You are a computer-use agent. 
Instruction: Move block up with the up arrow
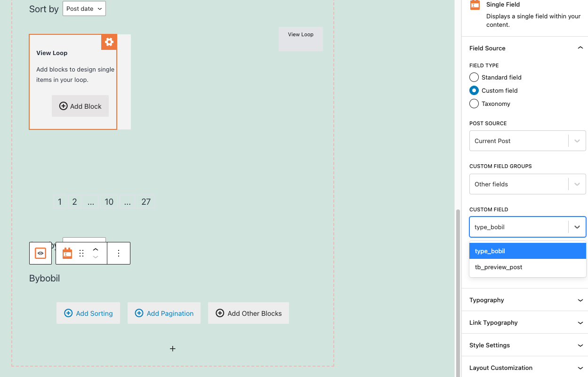click(96, 249)
